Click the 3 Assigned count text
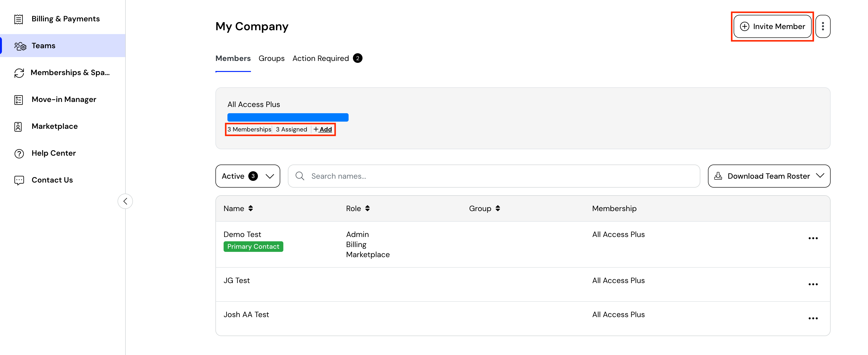Viewport: 868px width, 355px height. 291,129
